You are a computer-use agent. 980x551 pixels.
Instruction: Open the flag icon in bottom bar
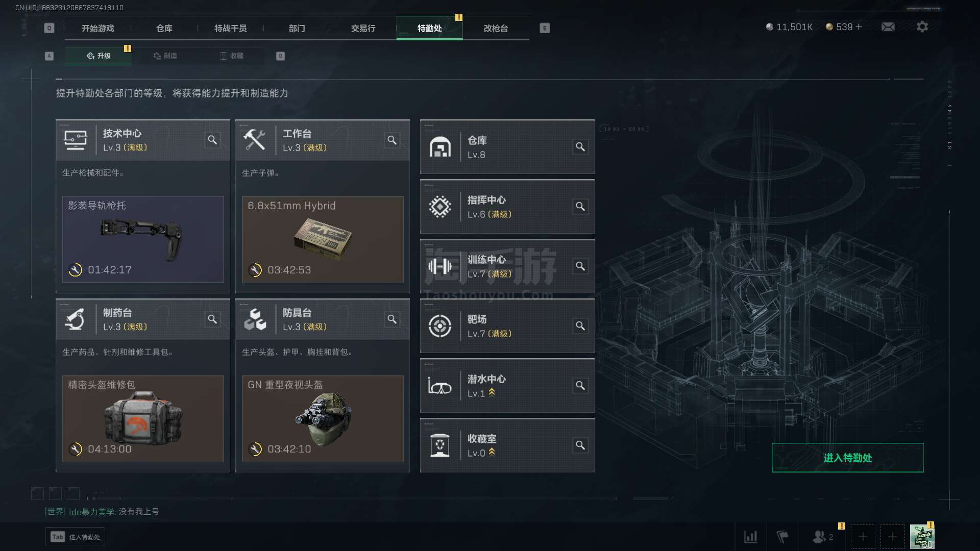click(x=782, y=537)
